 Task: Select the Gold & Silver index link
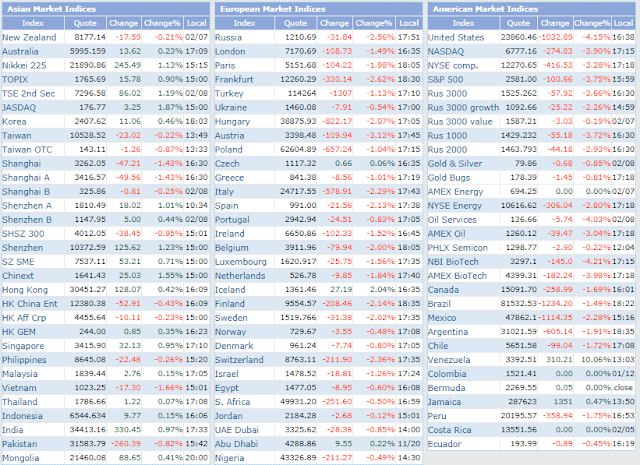coord(455,164)
